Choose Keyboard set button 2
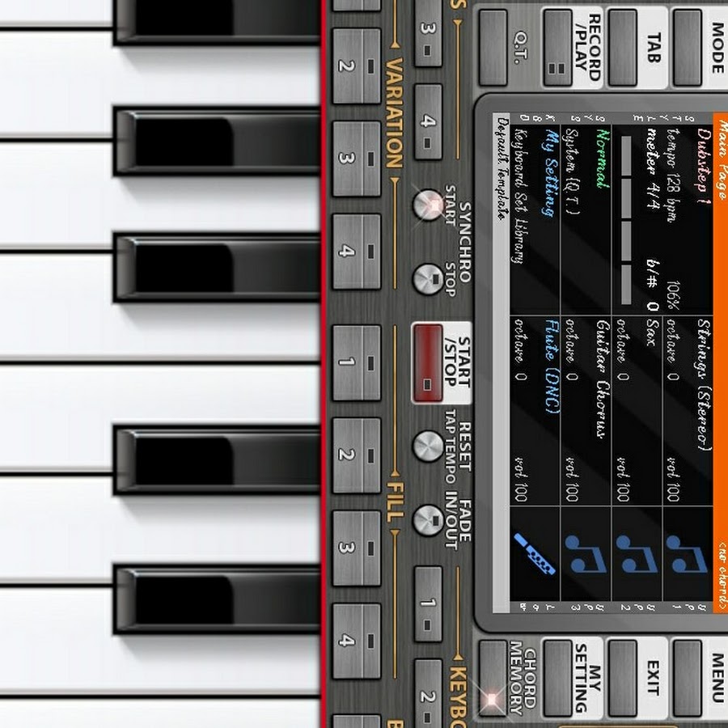728x728 pixels. 428,694
